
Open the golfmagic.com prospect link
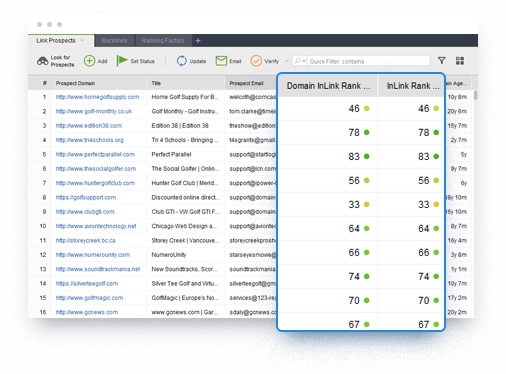click(89, 298)
